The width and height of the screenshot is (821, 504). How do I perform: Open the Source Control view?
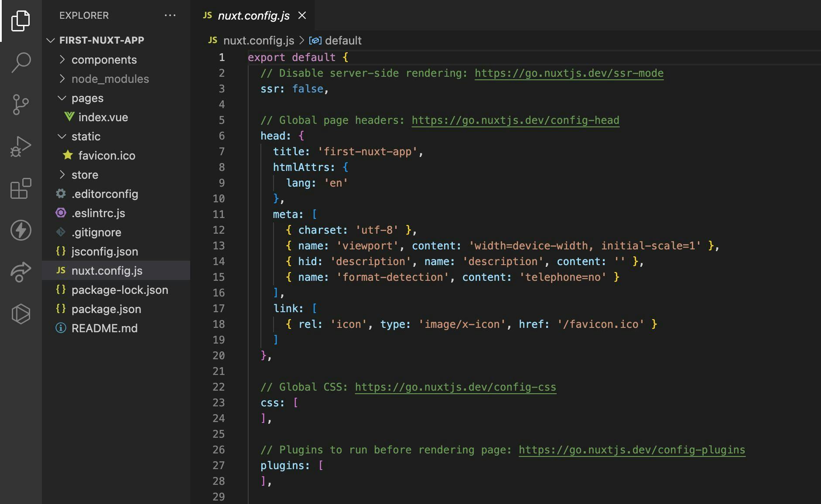tap(21, 105)
